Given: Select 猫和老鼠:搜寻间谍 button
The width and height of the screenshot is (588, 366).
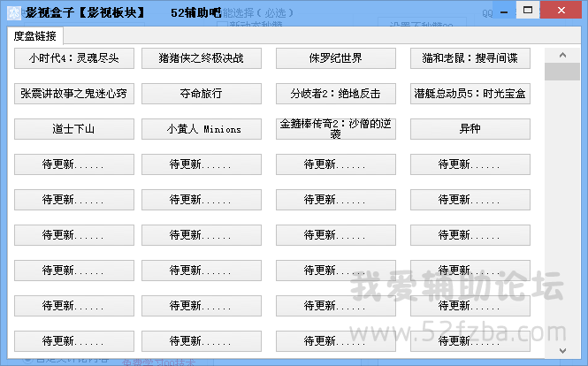Looking at the screenshot, I should (x=470, y=58).
